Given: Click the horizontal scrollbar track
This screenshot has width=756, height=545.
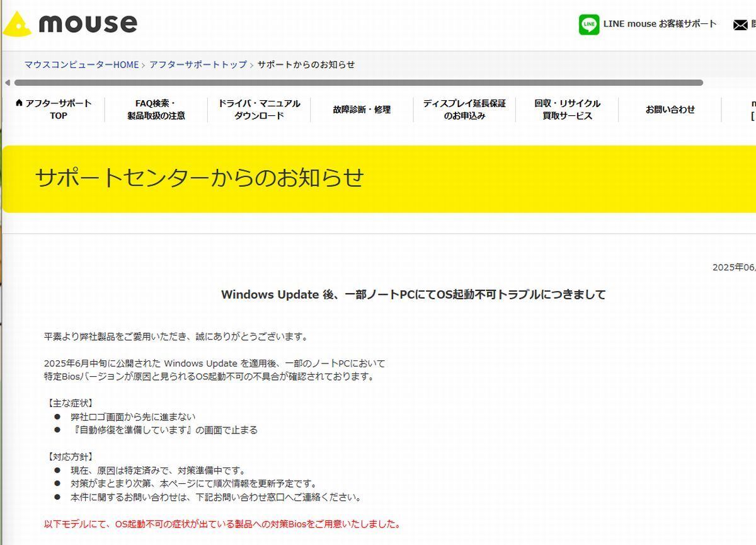Looking at the screenshot, I should pos(358,83).
